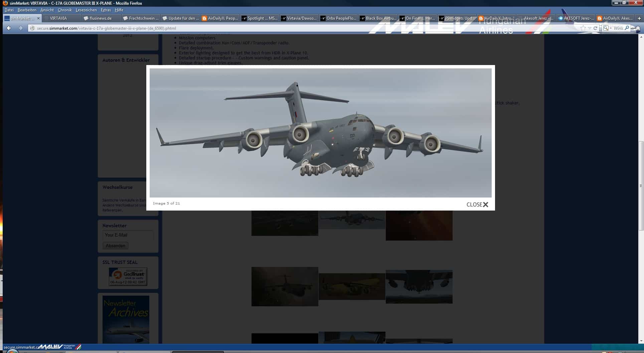The height and width of the screenshot is (353, 644).
Task: Bookmark this page with the star icon
Action: pos(583,28)
